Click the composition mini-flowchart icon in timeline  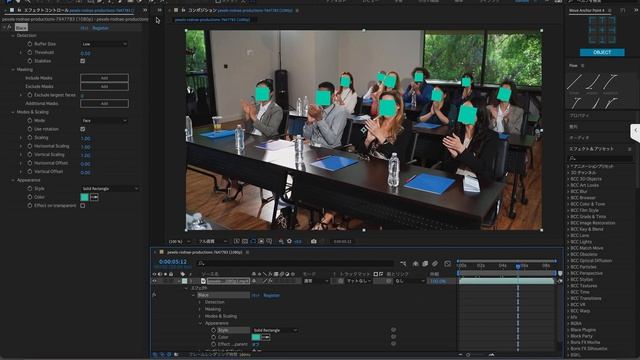pos(403,264)
